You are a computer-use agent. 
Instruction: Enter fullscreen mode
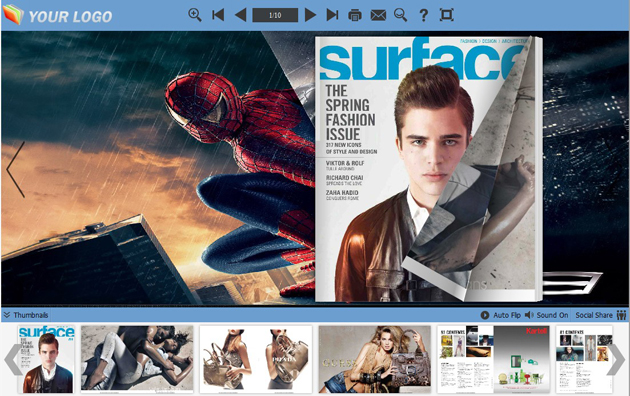pos(446,15)
